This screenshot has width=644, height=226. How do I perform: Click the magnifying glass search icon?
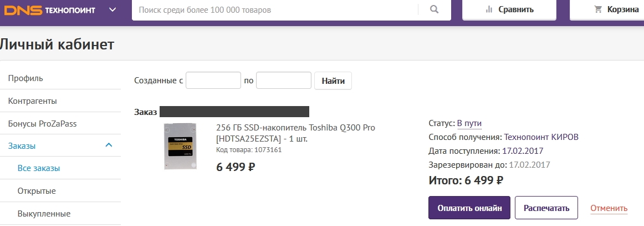(x=434, y=9)
